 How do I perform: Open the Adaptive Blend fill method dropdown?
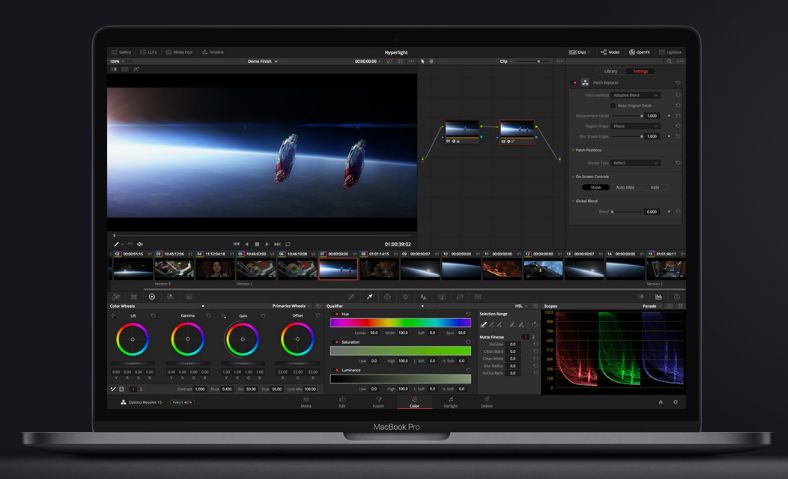pyautogui.click(x=635, y=95)
